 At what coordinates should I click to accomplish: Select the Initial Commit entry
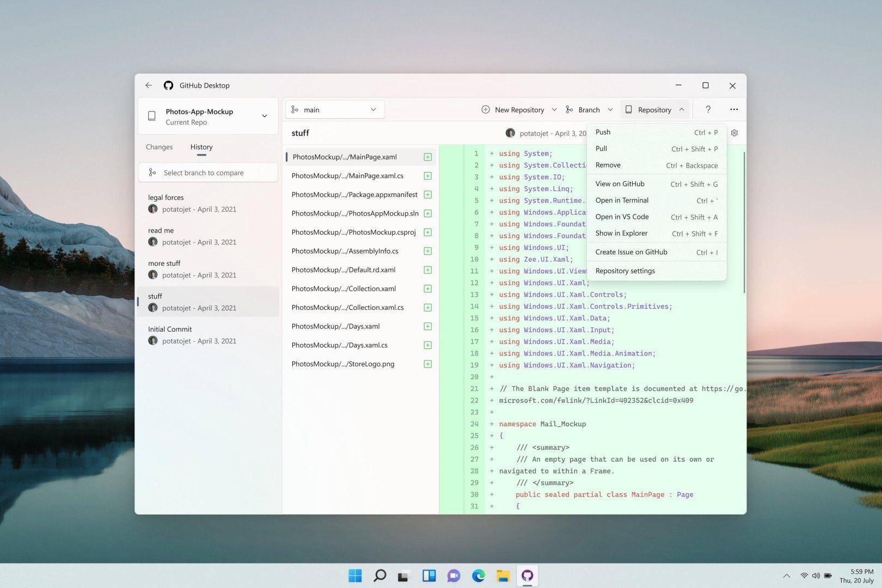click(208, 335)
